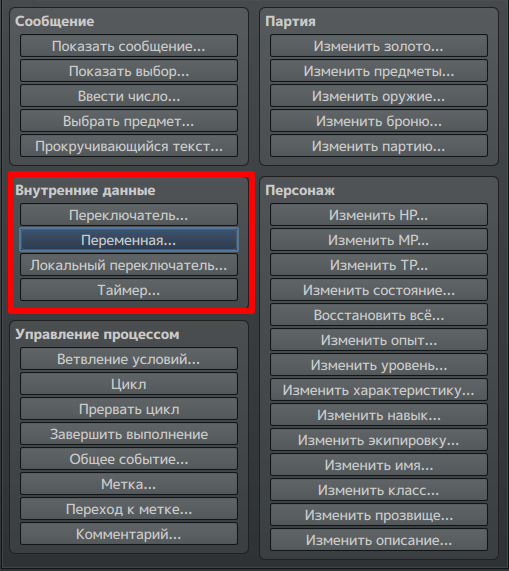Insert a Ветвление условий command

(129, 359)
